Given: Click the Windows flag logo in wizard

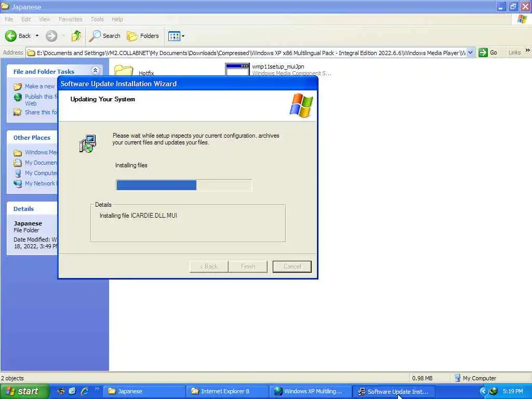Looking at the screenshot, I should click(301, 105).
